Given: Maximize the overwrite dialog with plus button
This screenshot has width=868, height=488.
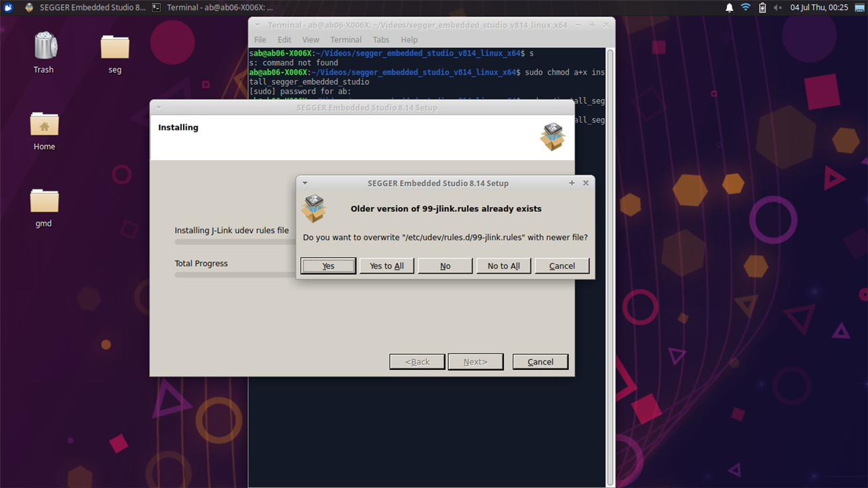Looking at the screenshot, I should [x=572, y=183].
